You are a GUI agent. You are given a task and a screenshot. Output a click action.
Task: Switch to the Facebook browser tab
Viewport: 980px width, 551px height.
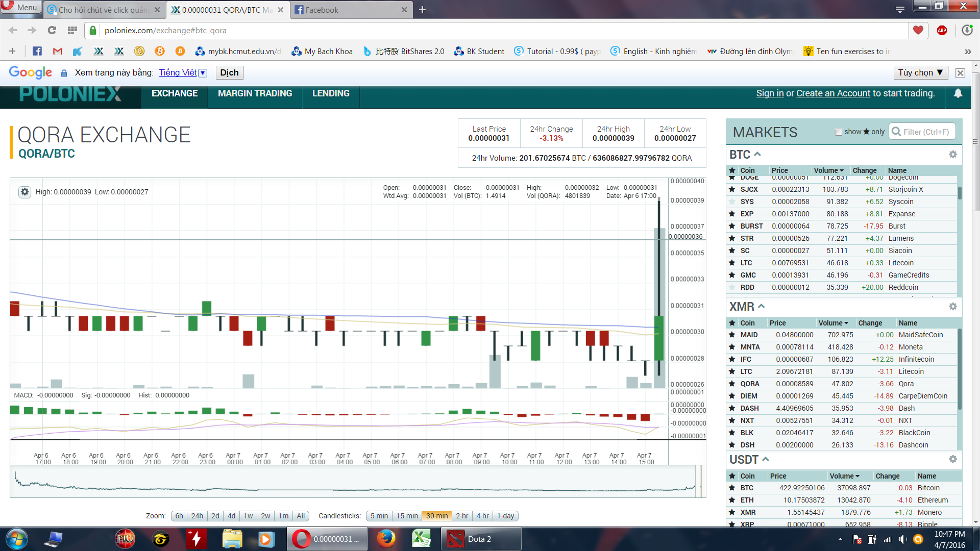[347, 10]
